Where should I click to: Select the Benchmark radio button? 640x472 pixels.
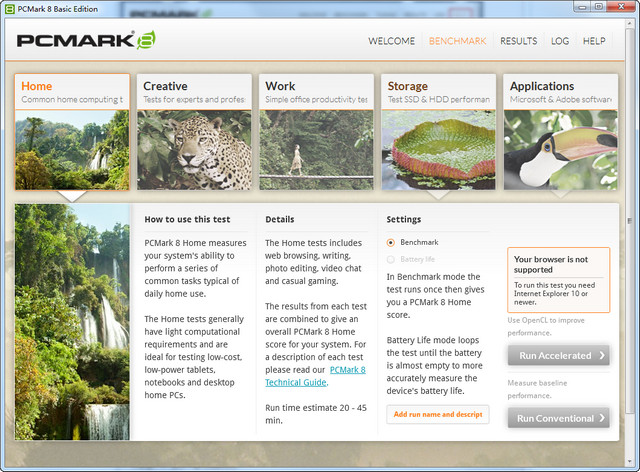point(391,243)
